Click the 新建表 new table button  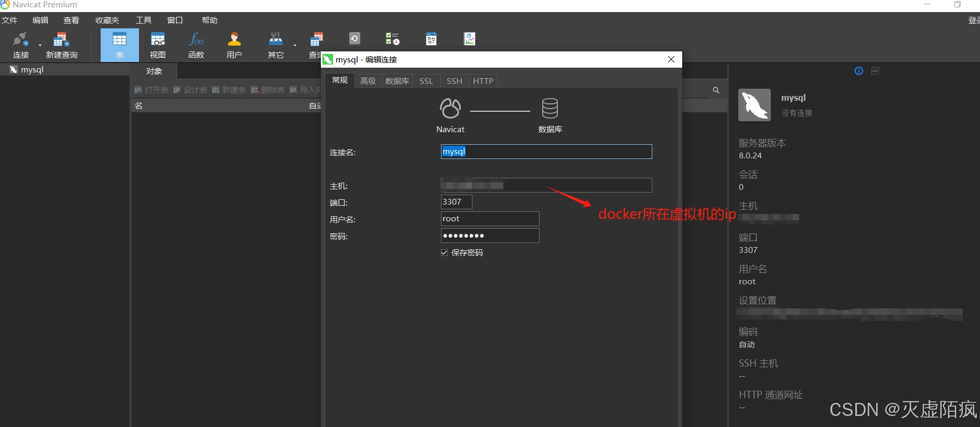pos(229,90)
